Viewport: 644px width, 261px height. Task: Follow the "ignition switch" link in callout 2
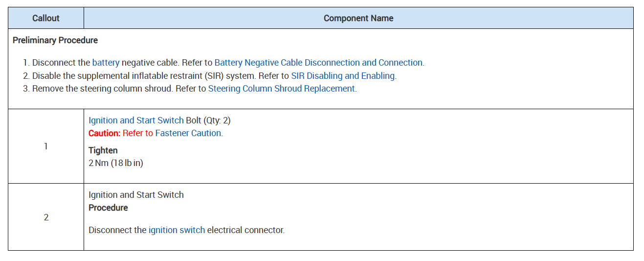tap(177, 230)
